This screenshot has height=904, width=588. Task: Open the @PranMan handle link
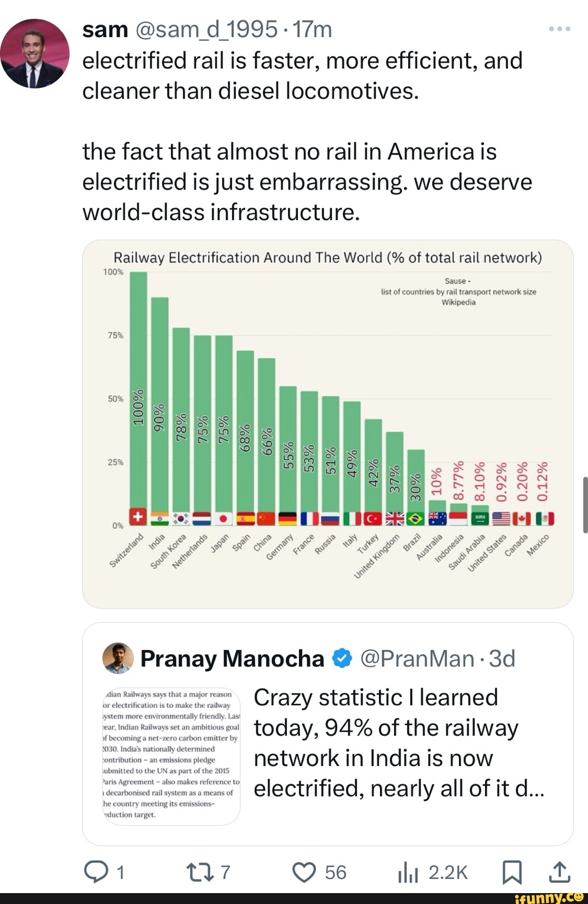tap(417, 659)
